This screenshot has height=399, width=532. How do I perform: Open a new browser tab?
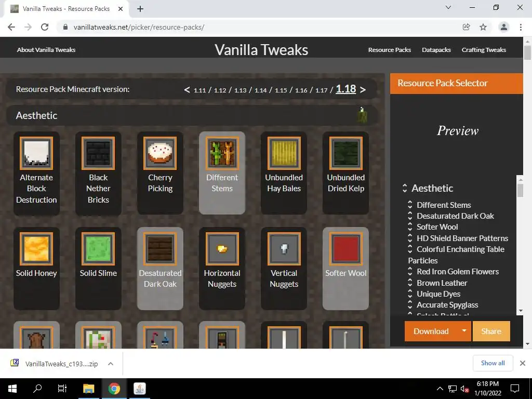point(140,9)
